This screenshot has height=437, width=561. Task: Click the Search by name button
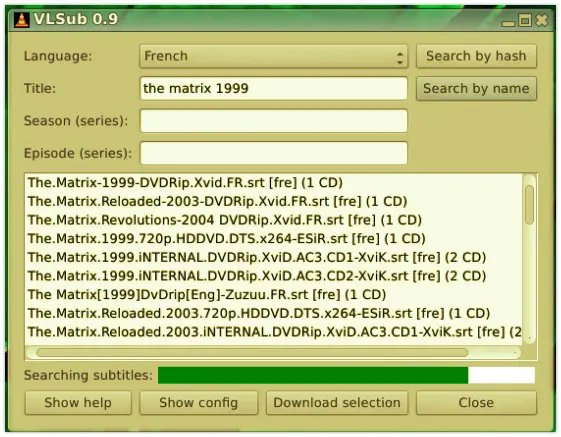tap(476, 88)
